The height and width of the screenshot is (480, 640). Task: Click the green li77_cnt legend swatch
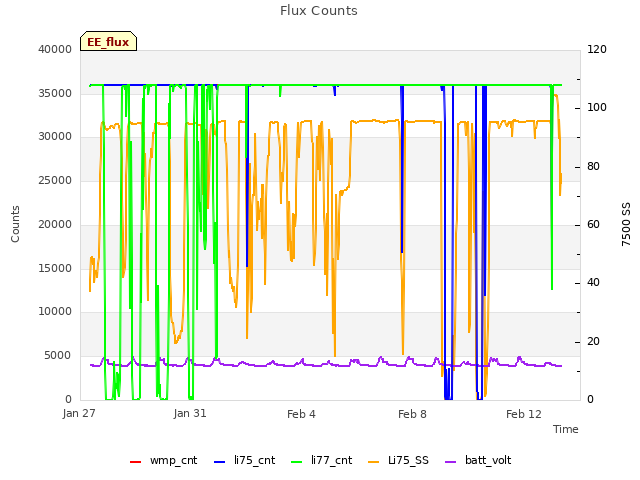(x=296, y=462)
